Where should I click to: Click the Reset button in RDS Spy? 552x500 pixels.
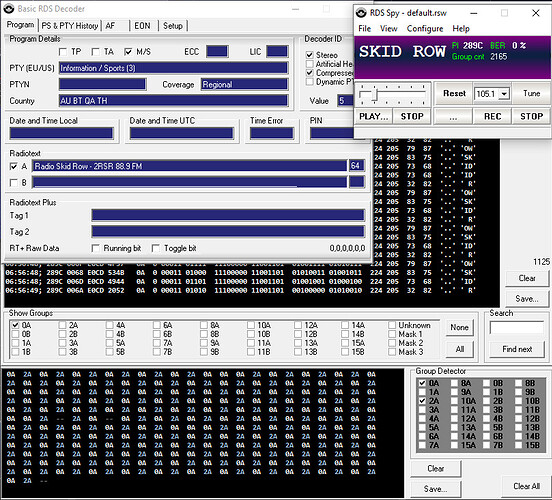[x=454, y=93]
